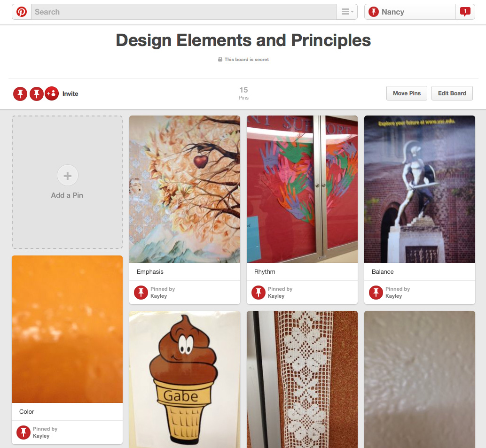Open the Balance statue pin image
The image size is (486, 448).
coord(420,189)
